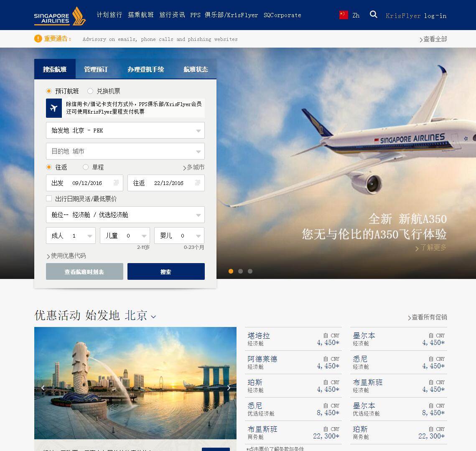
Task: Select 兑换机票 radio button
Action: point(90,91)
